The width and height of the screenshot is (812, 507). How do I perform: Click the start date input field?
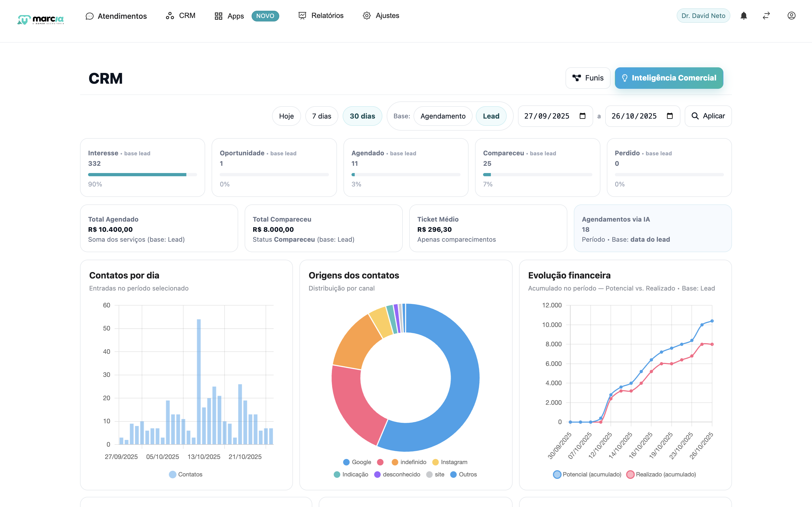click(x=547, y=116)
